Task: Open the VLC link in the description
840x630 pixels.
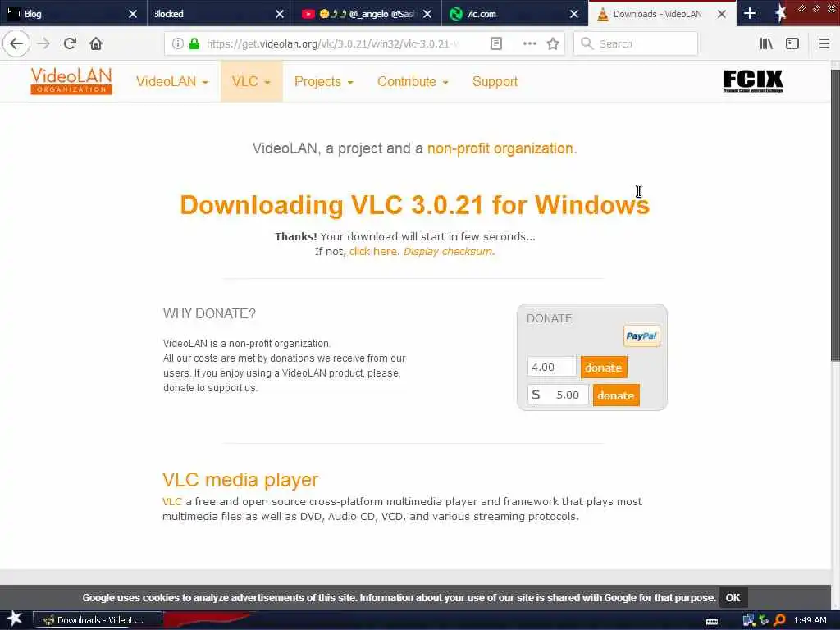Action: click(x=172, y=501)
